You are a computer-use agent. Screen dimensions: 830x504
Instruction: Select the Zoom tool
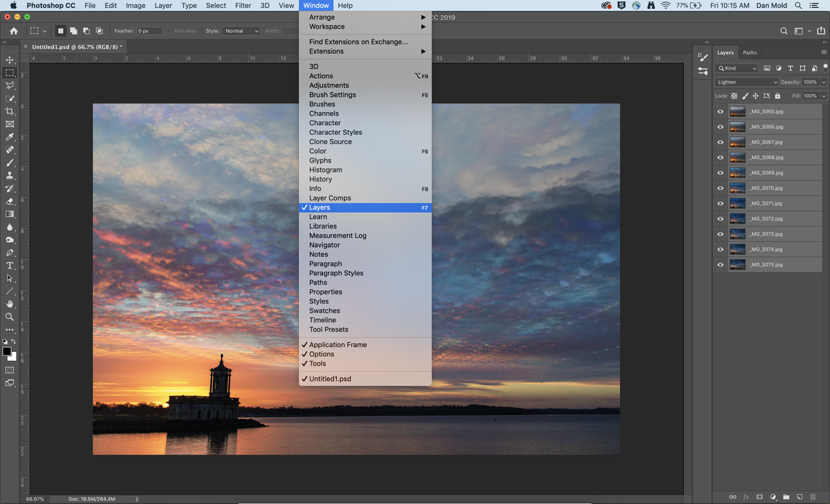pos(10,317)
